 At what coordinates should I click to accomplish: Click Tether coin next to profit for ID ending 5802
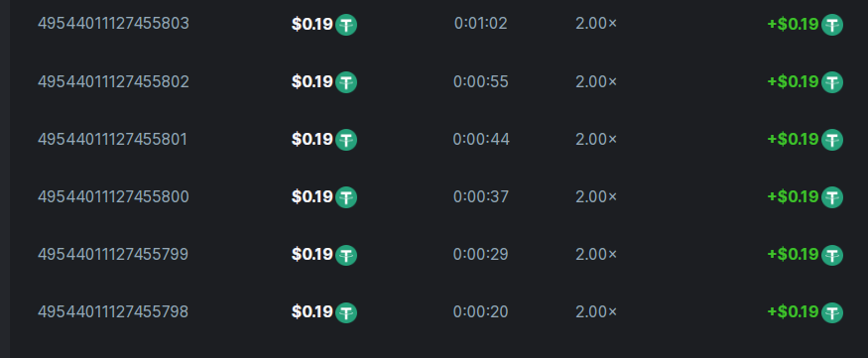click(832, 82)
